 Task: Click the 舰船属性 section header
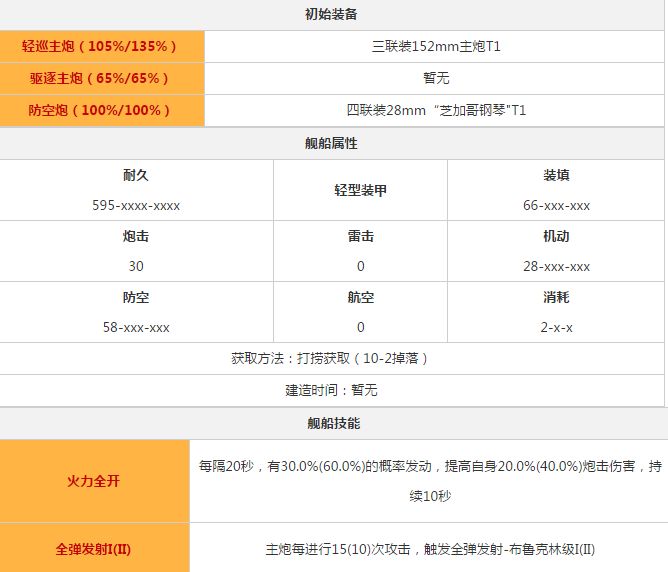[332, 143]
